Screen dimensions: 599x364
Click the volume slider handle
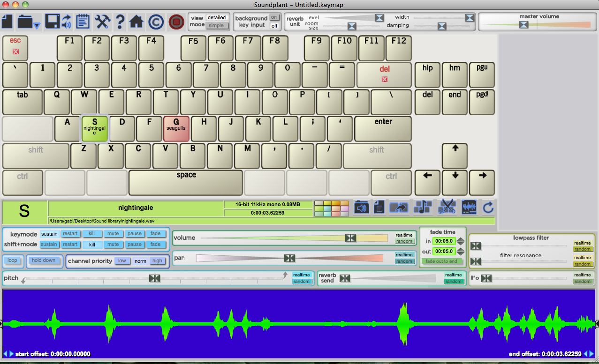[x=350, y=238]
